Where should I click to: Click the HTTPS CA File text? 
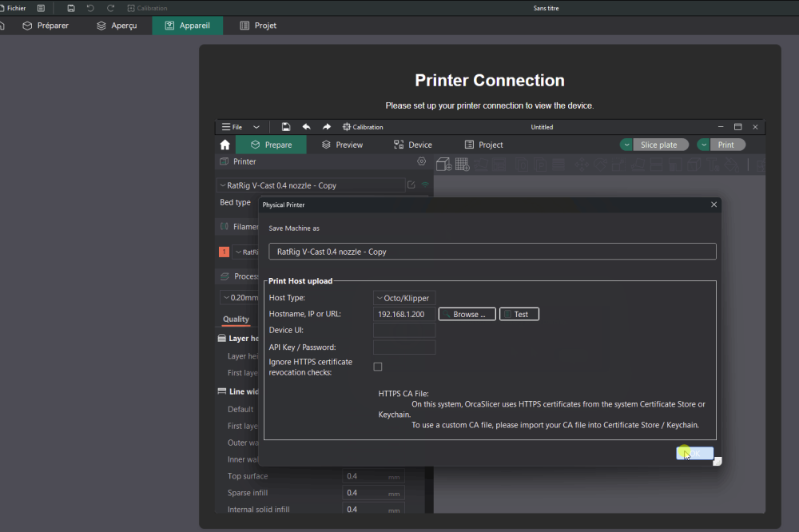(403, 393)
